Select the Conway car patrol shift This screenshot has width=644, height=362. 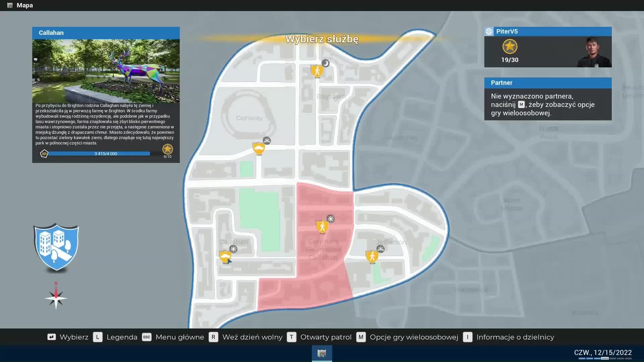pos(259,148)
